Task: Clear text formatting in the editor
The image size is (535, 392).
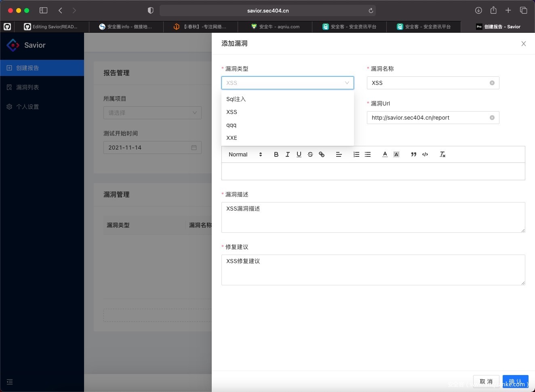Action: (442, 154)
